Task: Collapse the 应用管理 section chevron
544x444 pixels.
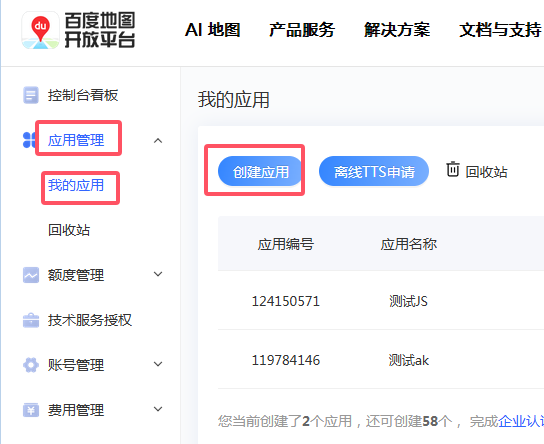Action: pyautogui.click(x=158, y=140)
